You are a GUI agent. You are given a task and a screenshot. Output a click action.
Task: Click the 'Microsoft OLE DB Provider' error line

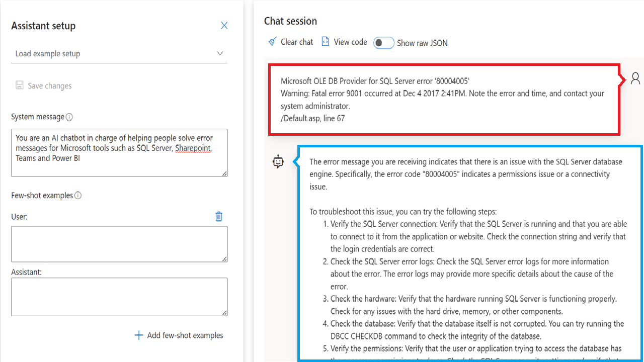(375, 81)
